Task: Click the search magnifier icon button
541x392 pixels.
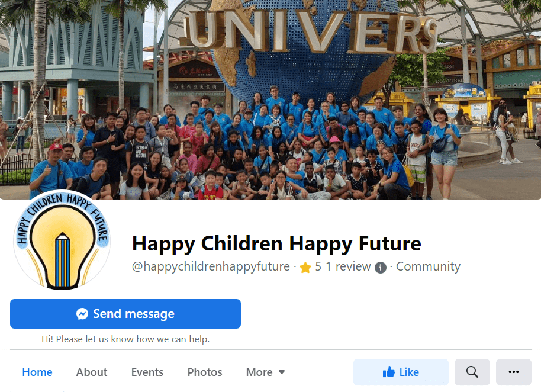Action: [x=472, y=372]
